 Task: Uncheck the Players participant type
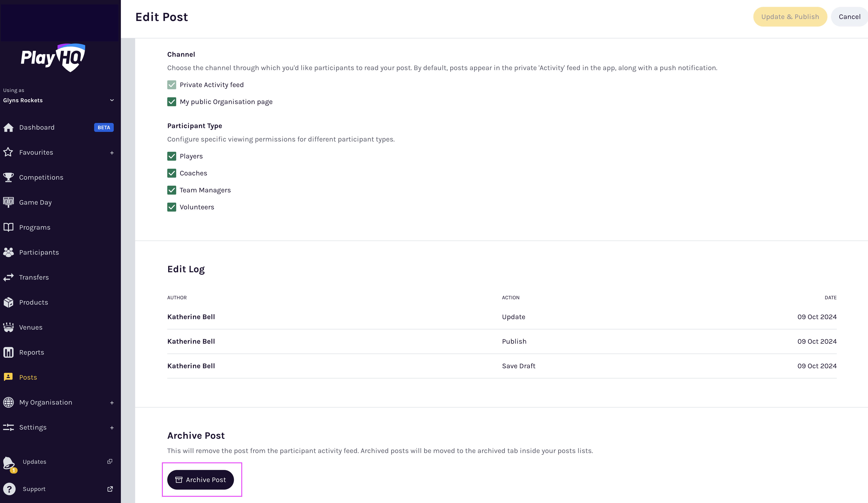172,156
